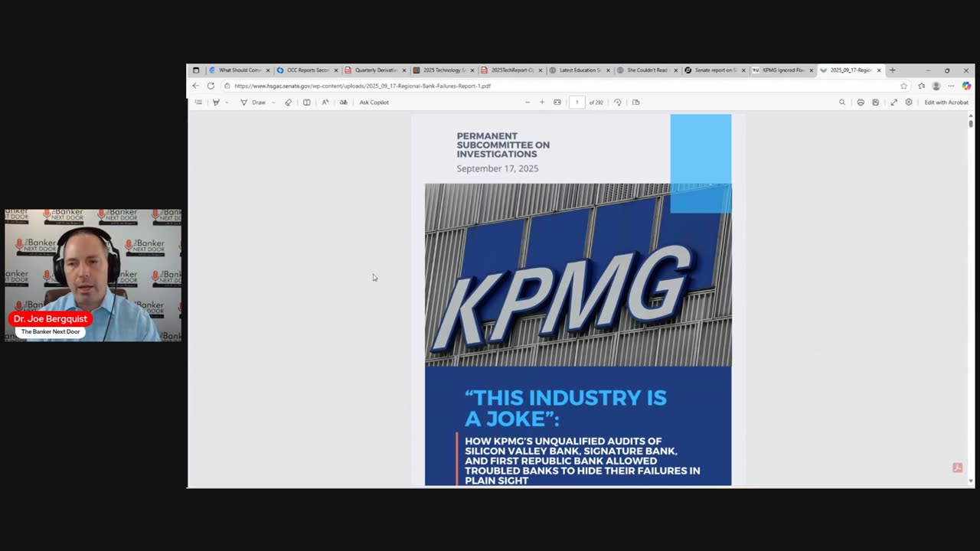Print the PDF document
Viewport: 980px width, 551px height.
tap(861, 102)
